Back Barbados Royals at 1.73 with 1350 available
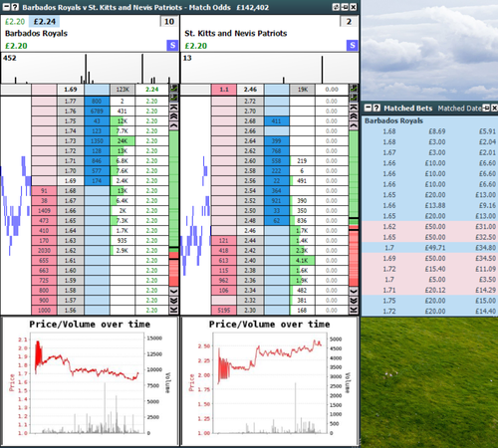Viewport: 498px width, 448px height. click(x=97, y=141)
